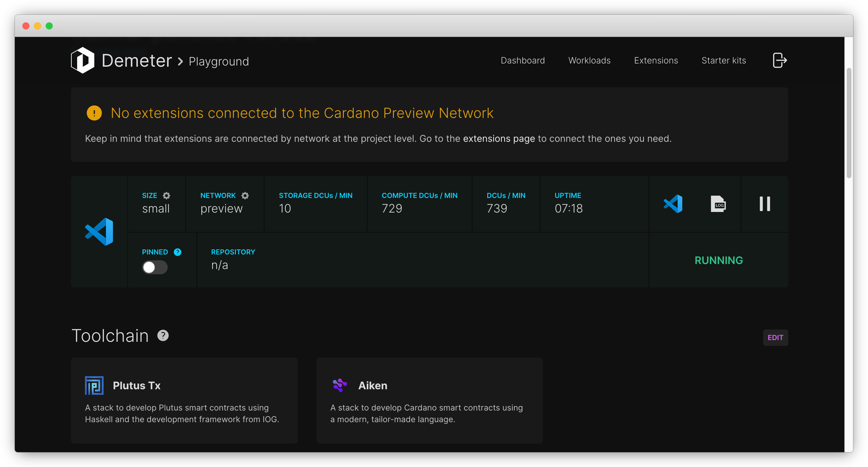This screenshot has width=868, height=467.
Task: Click the Aiken logo icon
Action: pyautogui.click(x=340, y=385)
